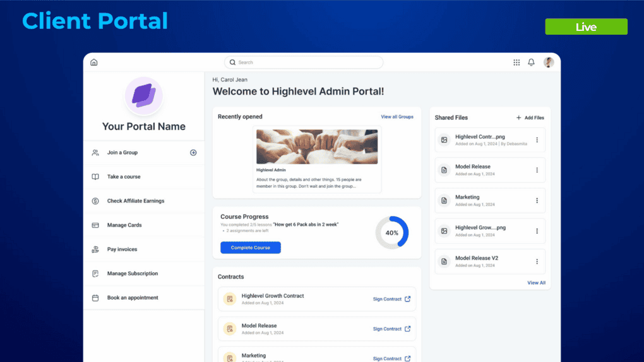Viewport: 644px width, 362px height.
Task: Click the Complete Course button
Action: click(251, 247)
